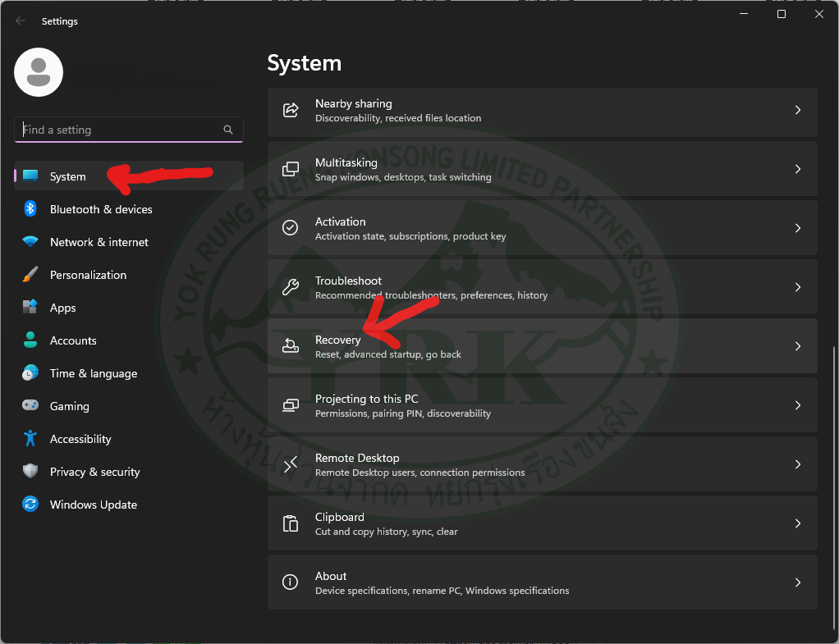Viewport: 839px width, 644px height.
Task: Open Projecting to this PC chevron
Action: click(x=798, y=405)
